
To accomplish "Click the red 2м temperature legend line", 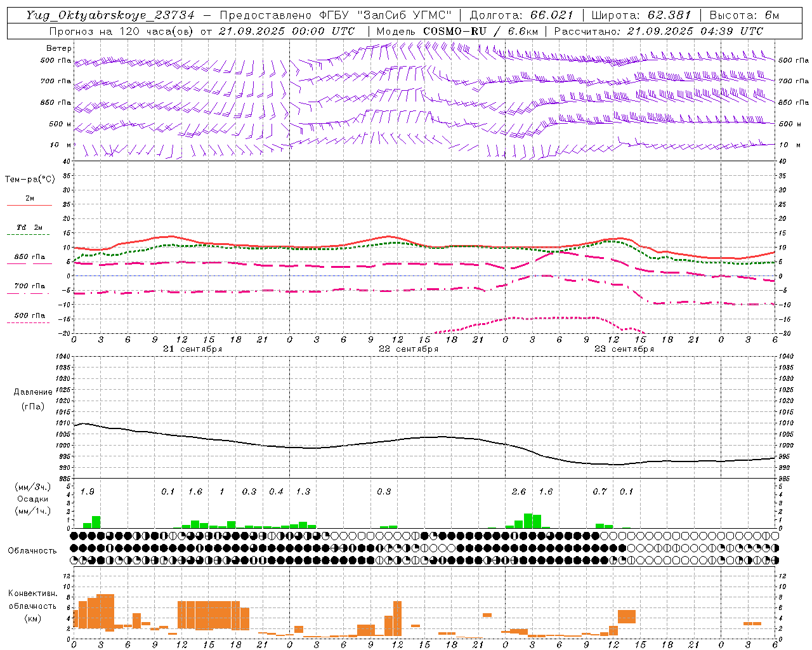I will point(29,206).
